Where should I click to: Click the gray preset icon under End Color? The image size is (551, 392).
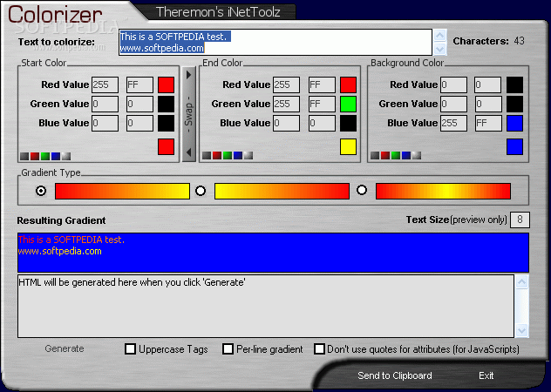(207, 156)
